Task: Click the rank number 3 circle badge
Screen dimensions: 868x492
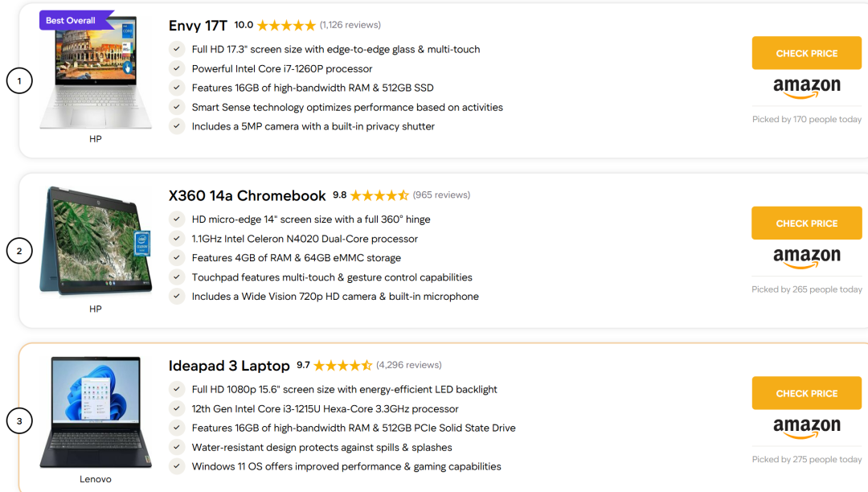Action: 19,421
